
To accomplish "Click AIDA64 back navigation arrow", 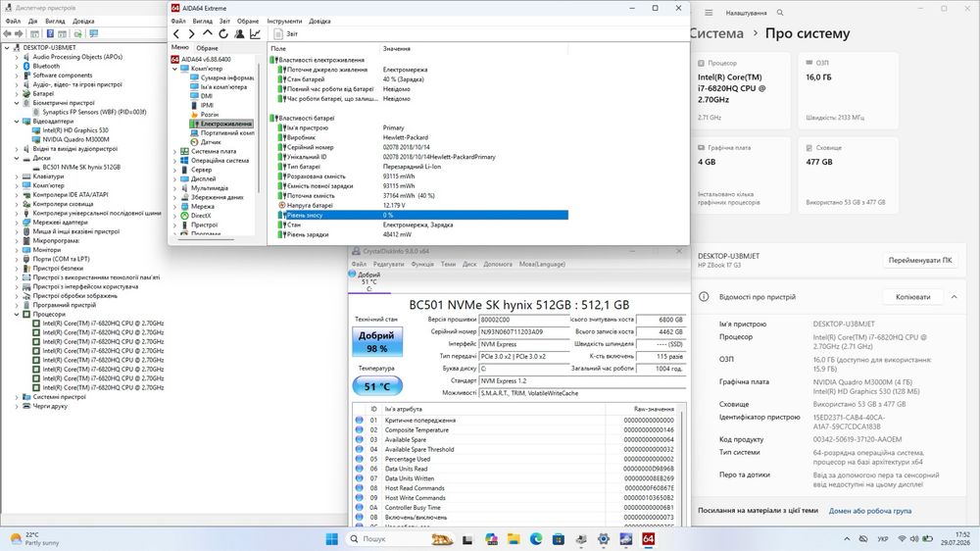I will [x=176, y=33].
